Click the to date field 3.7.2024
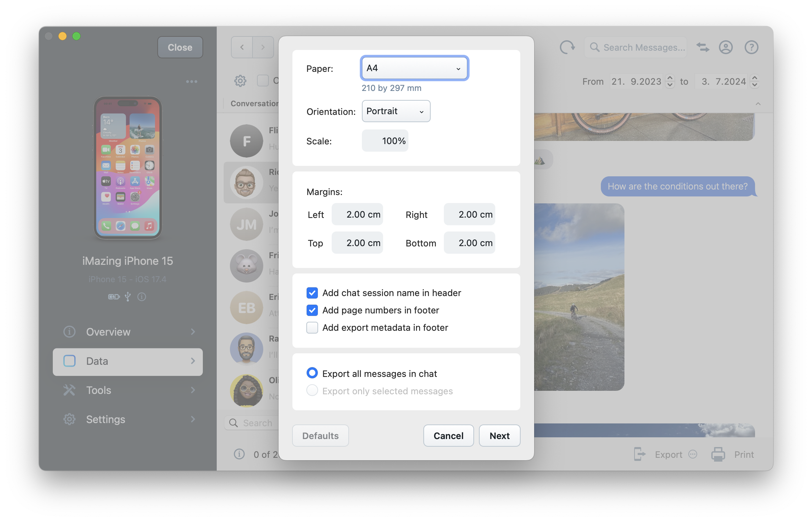The height and width of the screenshot is (522, 812). click(721, 82)
